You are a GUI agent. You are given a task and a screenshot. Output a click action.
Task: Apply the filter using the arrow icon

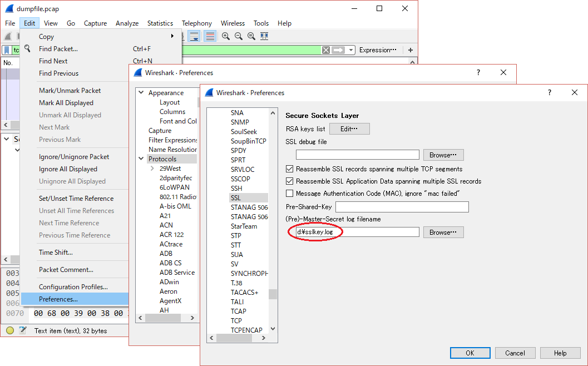[x=338, y=50]
